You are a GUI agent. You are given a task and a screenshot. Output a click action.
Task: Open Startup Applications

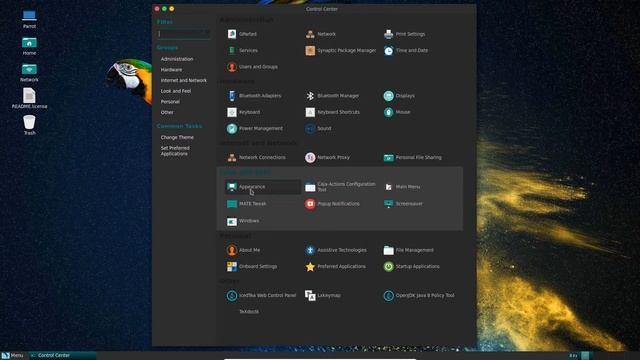click(411, 266)
